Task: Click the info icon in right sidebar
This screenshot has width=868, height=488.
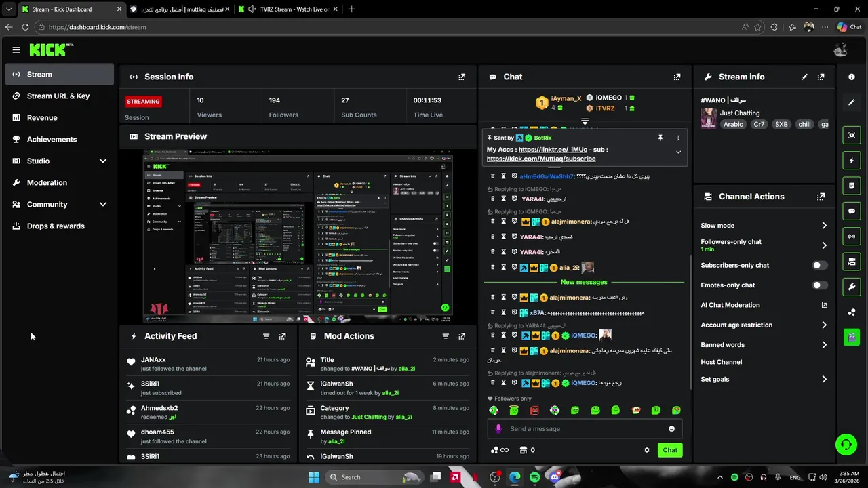Action: 852,77
